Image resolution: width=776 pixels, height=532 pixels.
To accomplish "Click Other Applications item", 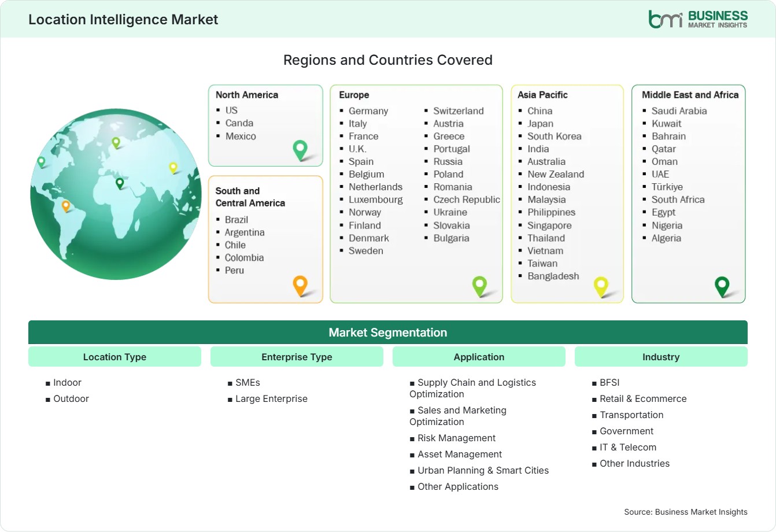I will tap(458, 487).
